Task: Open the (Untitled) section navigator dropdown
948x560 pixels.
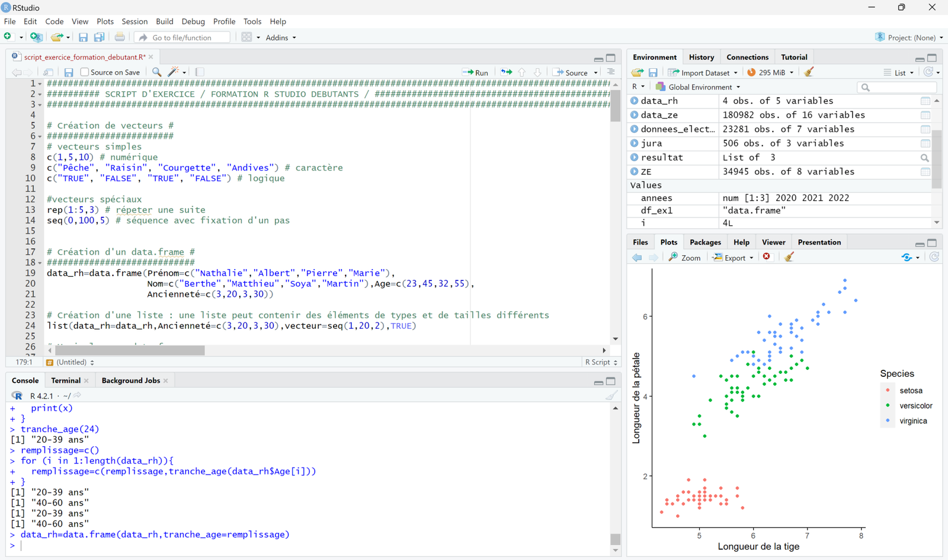Action: 70,362
